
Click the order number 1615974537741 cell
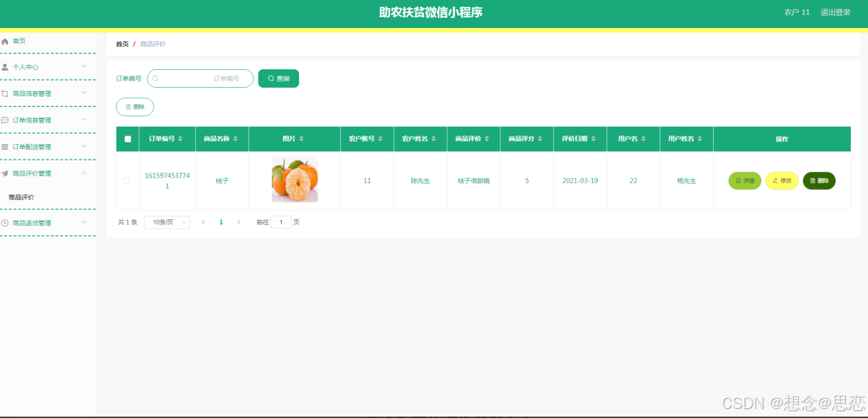coord(167,181)
